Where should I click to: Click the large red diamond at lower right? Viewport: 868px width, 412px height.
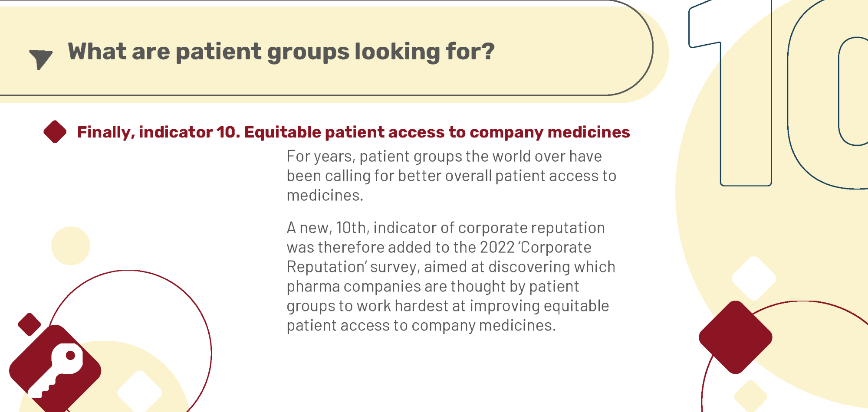[x=736, y=337]
